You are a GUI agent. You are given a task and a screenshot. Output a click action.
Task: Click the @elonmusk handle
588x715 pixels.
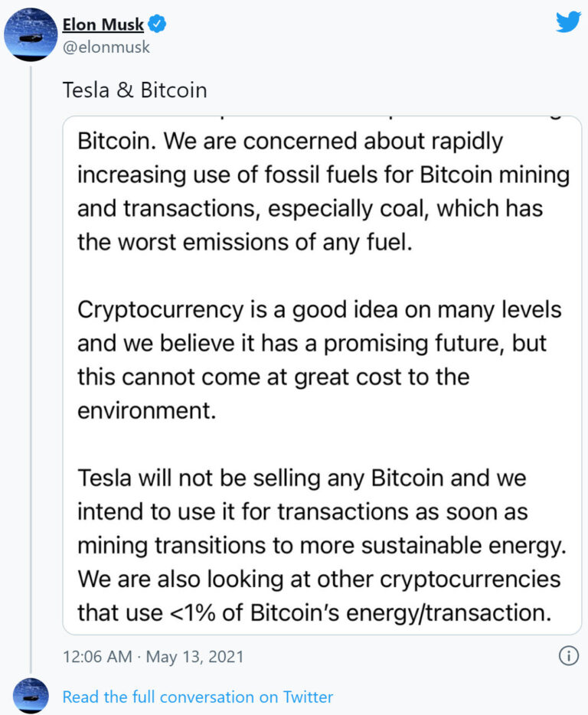pyautogui.click(x=106, y=47)
